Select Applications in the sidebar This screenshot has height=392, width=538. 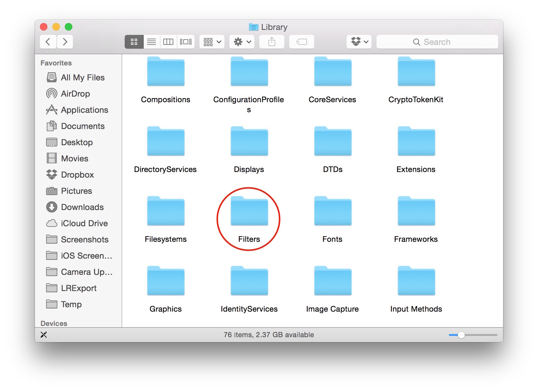[84, 110]
